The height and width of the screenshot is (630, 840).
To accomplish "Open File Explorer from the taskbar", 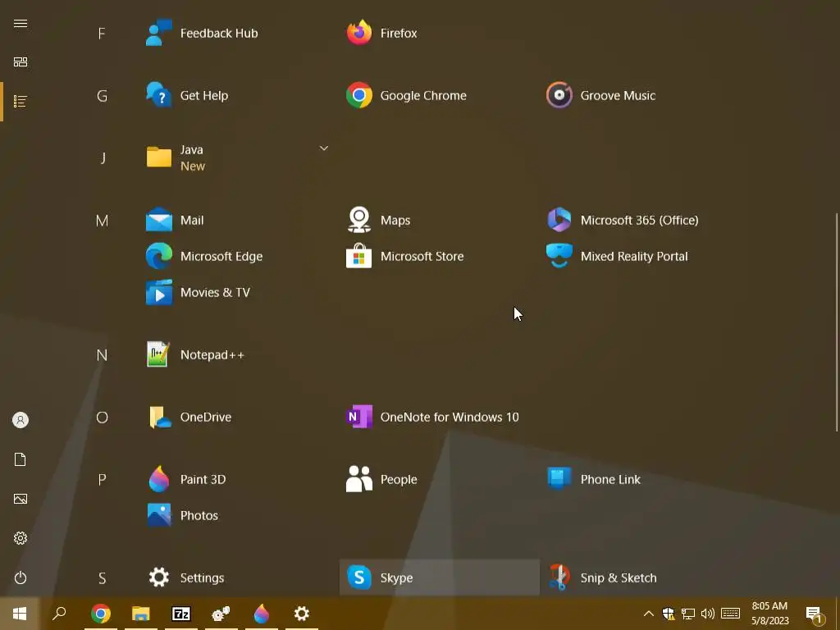I will 141,614.
